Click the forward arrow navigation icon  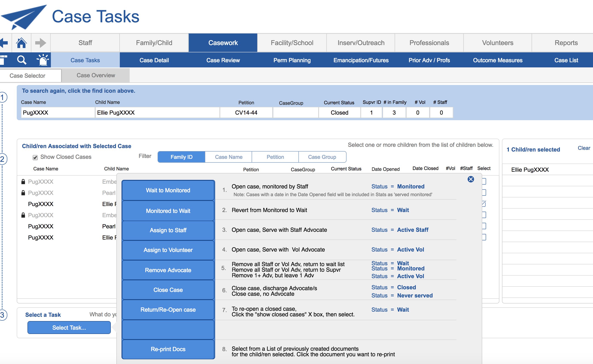point(40,43)
